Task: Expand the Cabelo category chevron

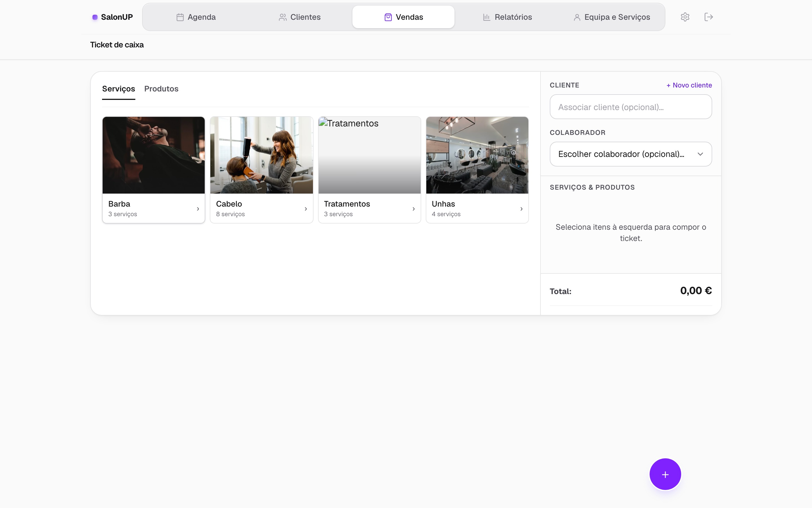Action: pyautogui.click(x=306, y=209)
